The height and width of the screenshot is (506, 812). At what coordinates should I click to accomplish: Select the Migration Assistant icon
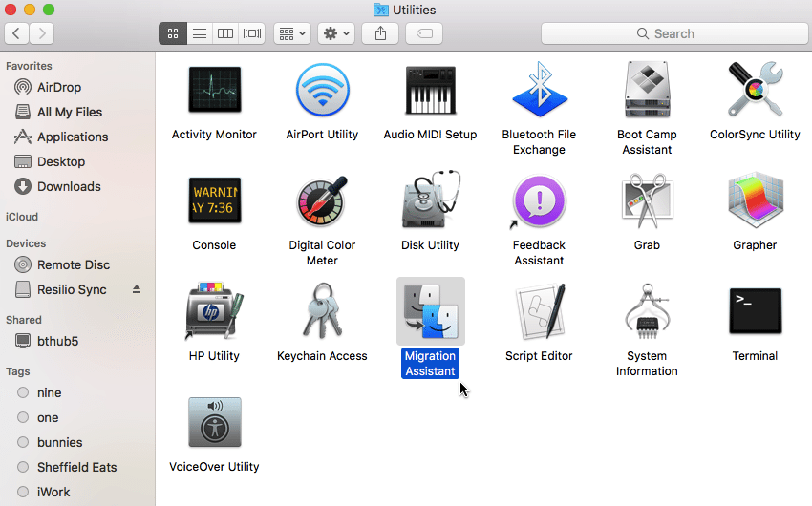(x=431, y=311)
